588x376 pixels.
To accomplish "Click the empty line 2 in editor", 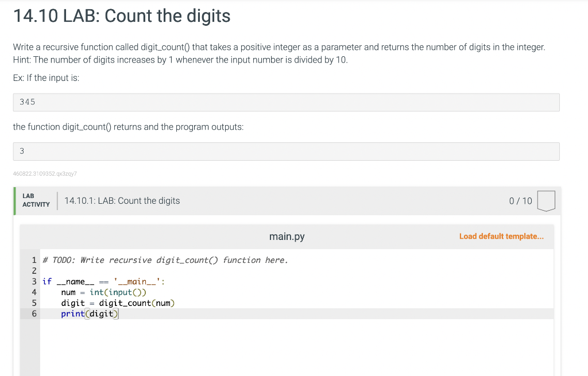I will click(x=296, y=270).
